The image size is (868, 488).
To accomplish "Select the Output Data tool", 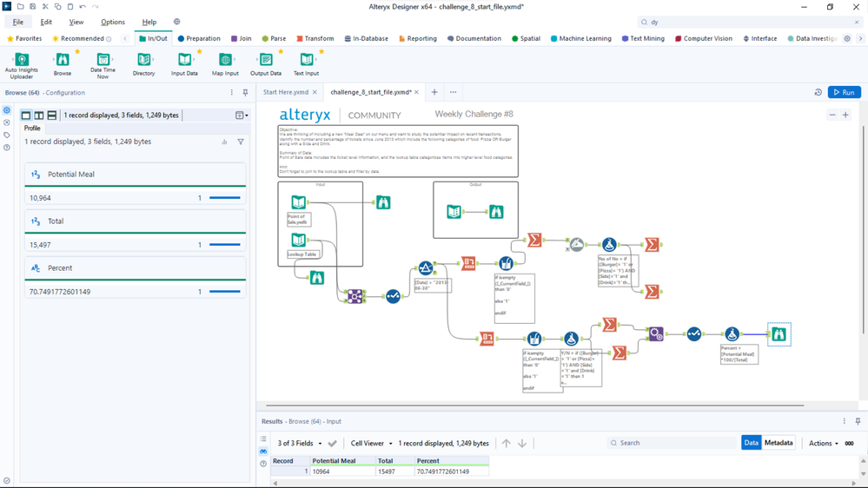I will (266, 64).
